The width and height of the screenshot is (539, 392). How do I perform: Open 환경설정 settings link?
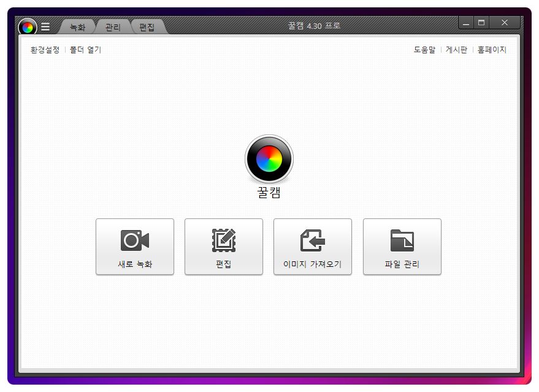click(x=45, y=50)
